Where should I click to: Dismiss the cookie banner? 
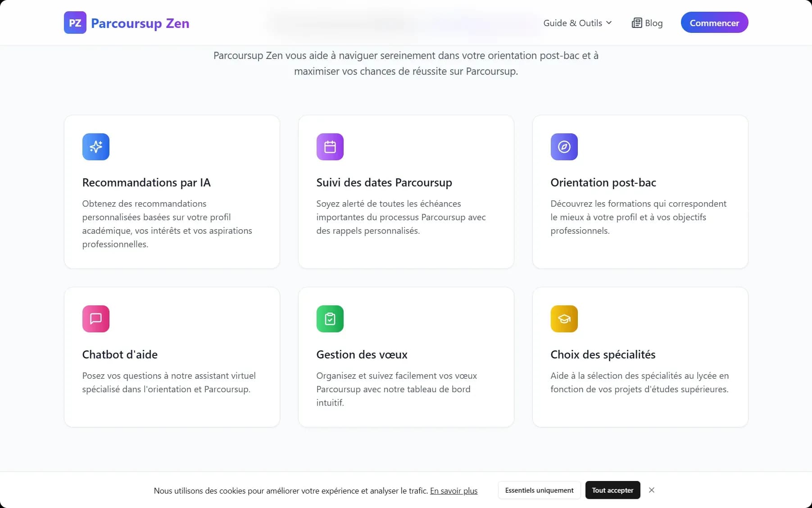point(652,490)
